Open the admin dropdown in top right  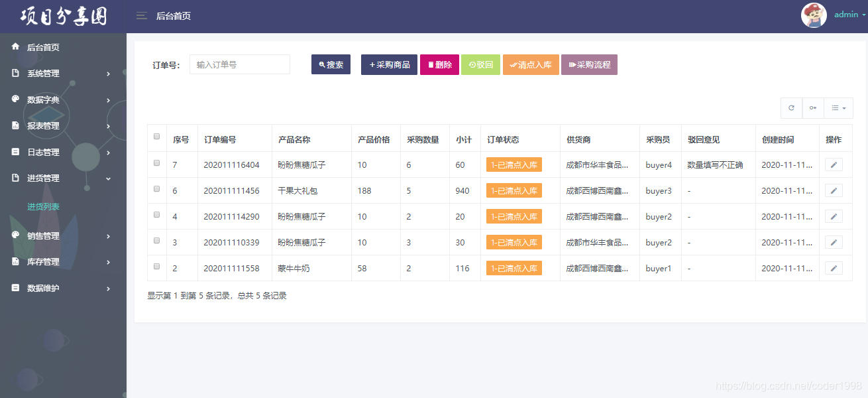click(846, 15)
